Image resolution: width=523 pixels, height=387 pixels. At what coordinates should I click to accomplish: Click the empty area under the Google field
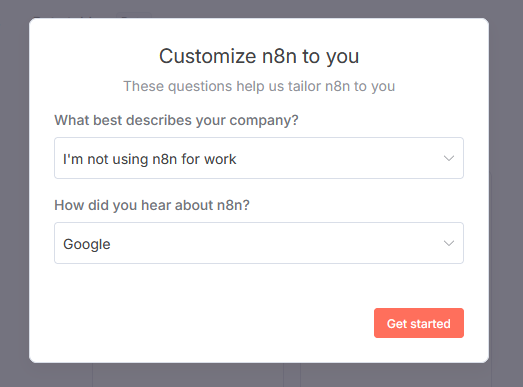259,285
